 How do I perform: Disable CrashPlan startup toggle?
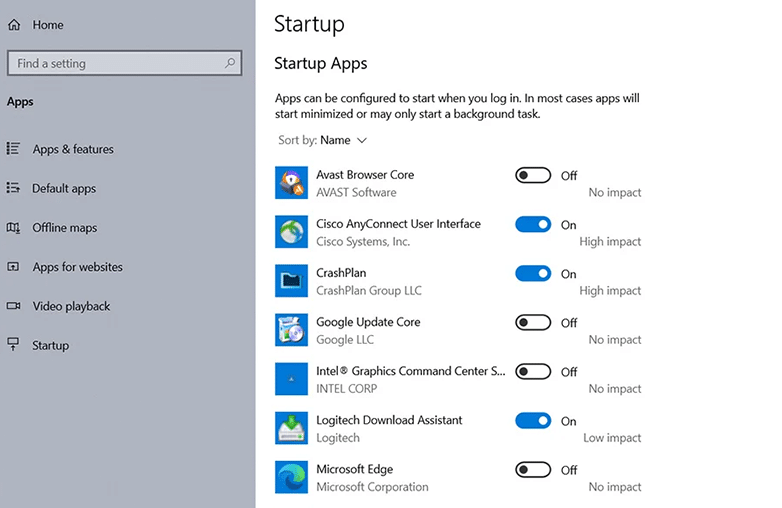(533, 273)
